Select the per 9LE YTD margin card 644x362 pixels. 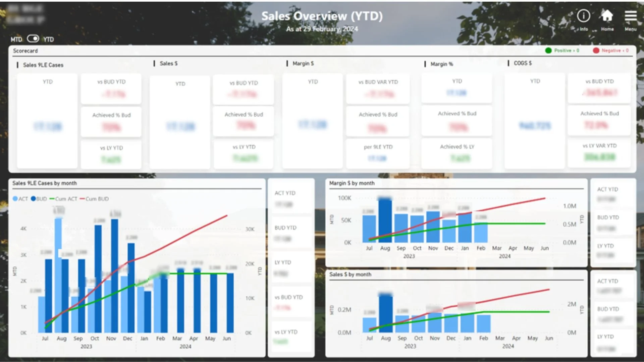click(378, 154)
